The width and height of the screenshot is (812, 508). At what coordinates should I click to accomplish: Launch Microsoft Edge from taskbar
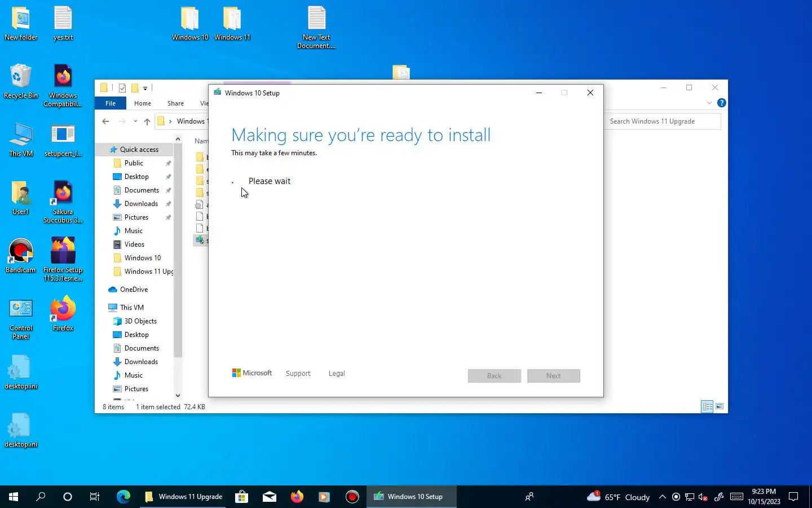[123, 497]
